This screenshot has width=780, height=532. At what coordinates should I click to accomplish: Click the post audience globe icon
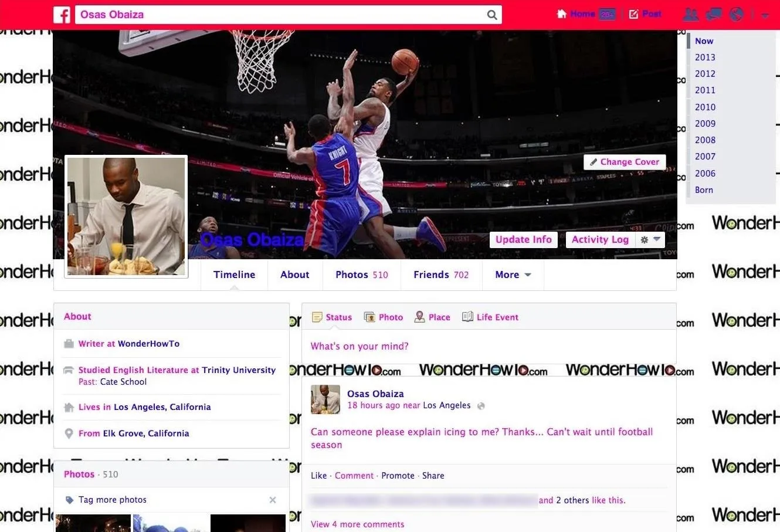[481, 406]
